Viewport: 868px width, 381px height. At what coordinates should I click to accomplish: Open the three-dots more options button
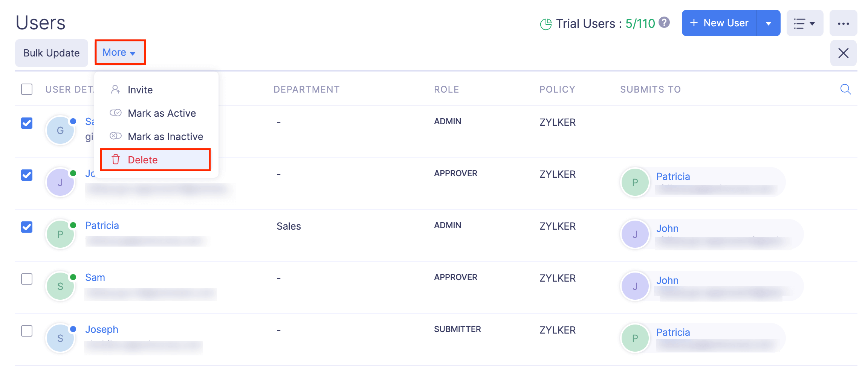[843, 23]
